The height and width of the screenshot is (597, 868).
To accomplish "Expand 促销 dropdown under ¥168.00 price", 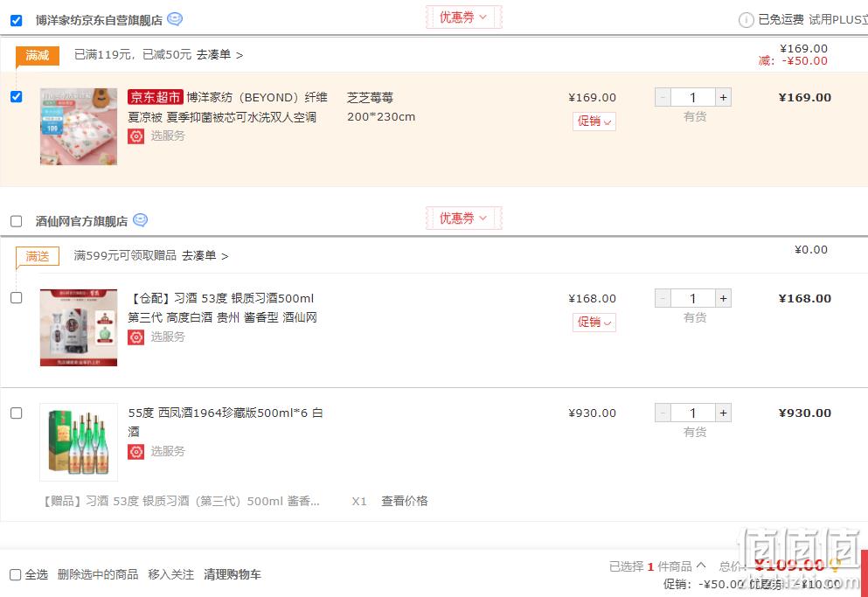I will pyautogui.click(x=594, y=323).
